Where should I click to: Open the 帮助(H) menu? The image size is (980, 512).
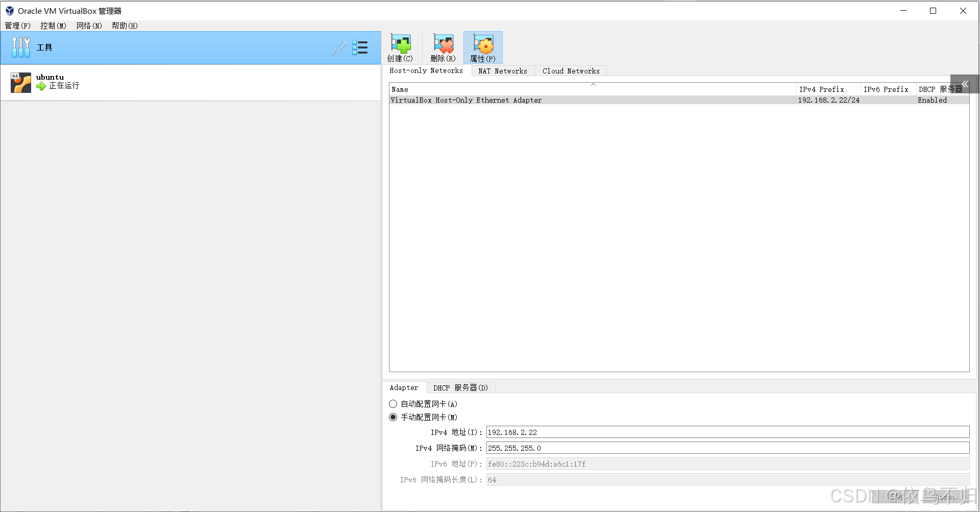[125, 26]
